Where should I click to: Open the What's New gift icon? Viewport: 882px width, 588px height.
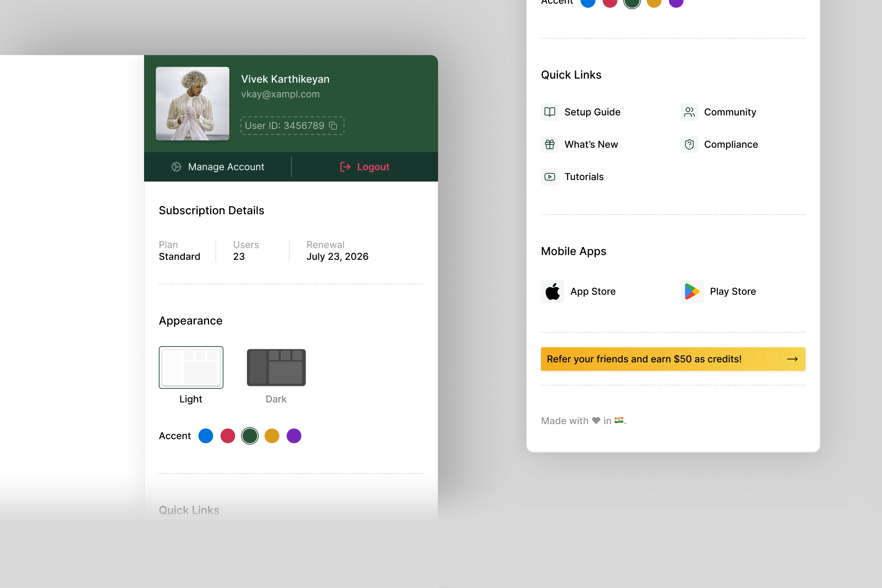click(x=549, y=144)
